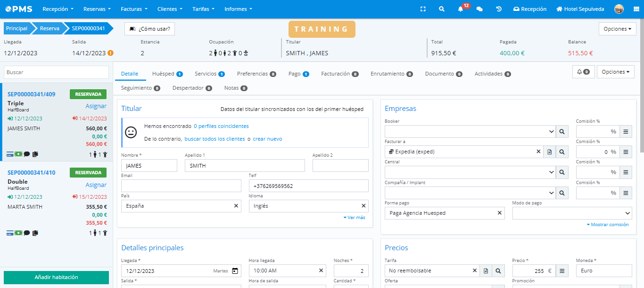Open the chat messages icon

[479, 9]
